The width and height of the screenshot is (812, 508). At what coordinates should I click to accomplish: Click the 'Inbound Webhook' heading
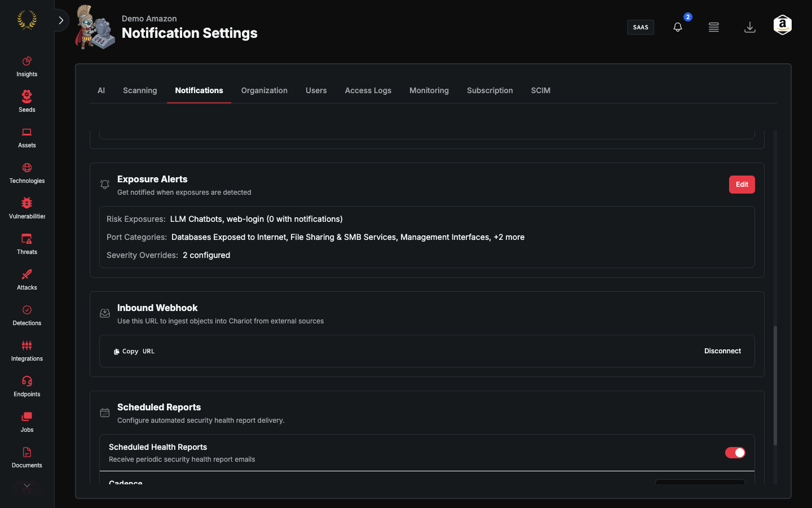(x=157, y=308)
